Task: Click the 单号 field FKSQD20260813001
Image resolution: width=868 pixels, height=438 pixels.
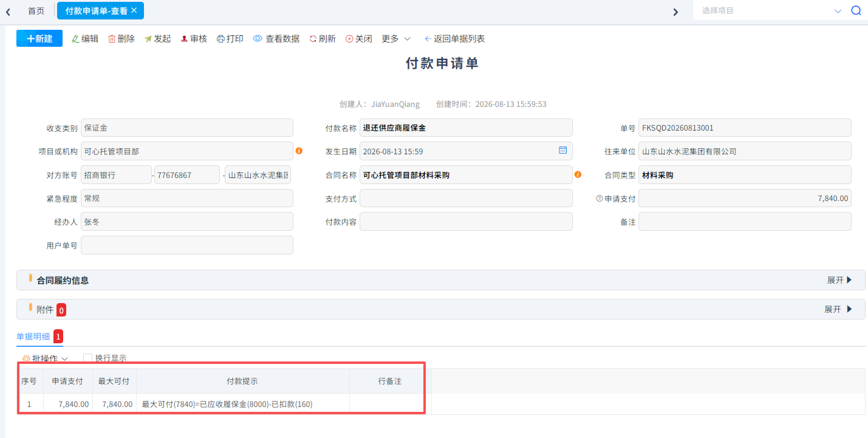Action: (x=745, y=128)
